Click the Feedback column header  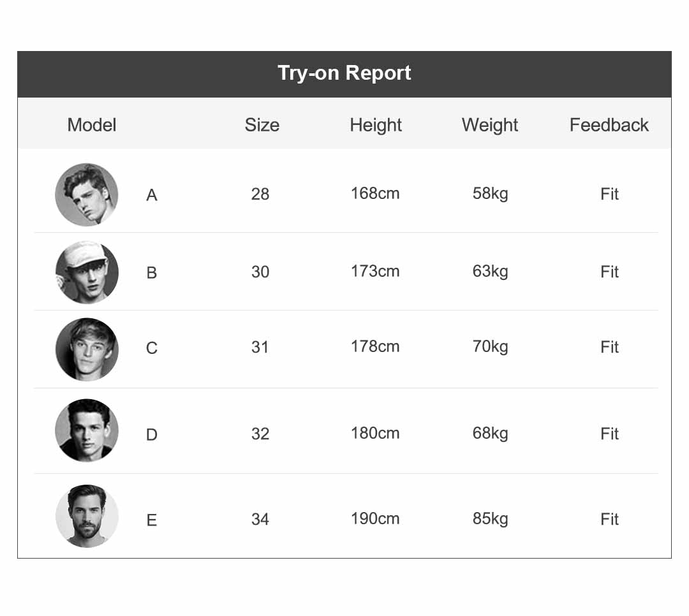(609, 124)
